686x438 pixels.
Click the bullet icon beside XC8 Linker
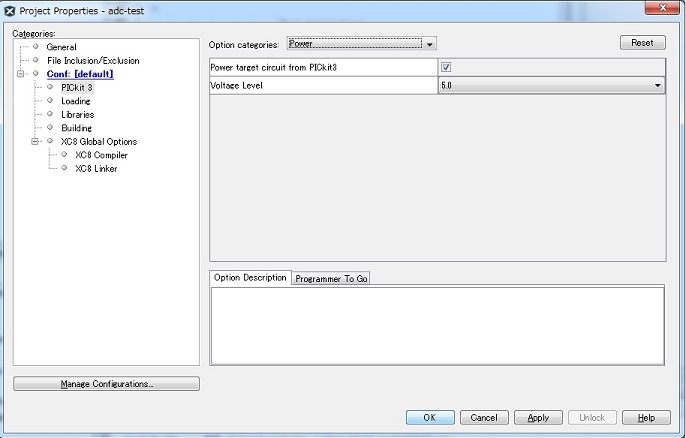click(64, 168)
